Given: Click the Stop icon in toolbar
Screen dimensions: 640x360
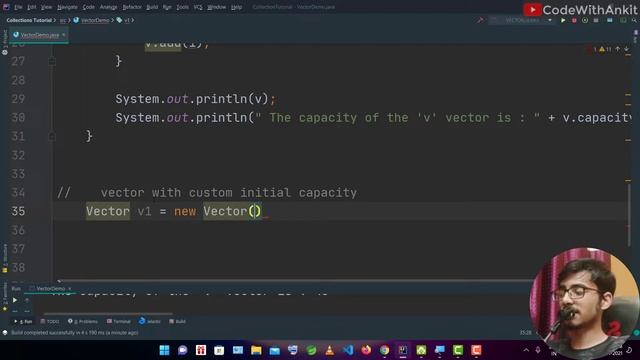Looking at the screenshot, I should 596,20.
